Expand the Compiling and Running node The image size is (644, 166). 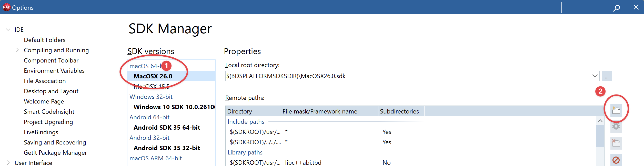tap(17, 50)
